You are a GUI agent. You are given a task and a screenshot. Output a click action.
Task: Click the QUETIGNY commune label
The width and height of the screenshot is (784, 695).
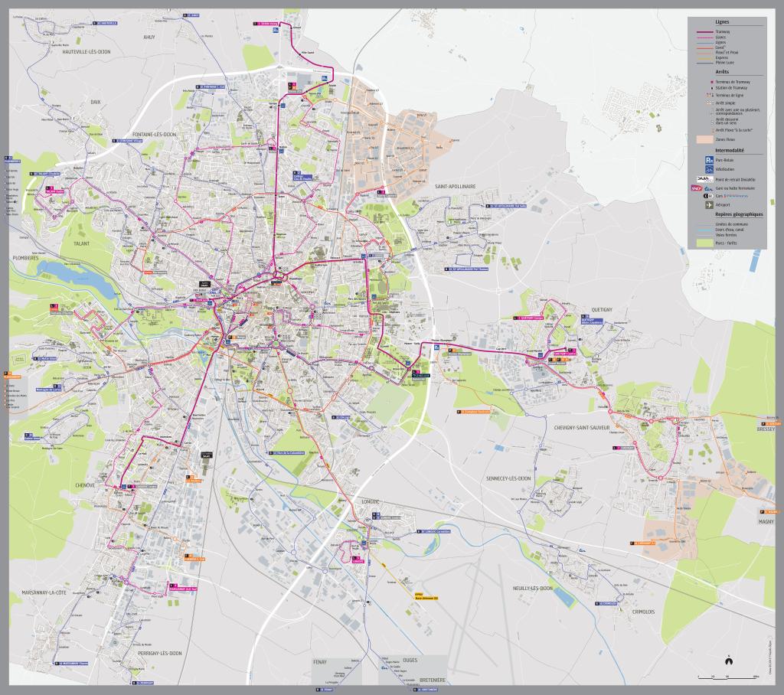click(x=603, y=310)
